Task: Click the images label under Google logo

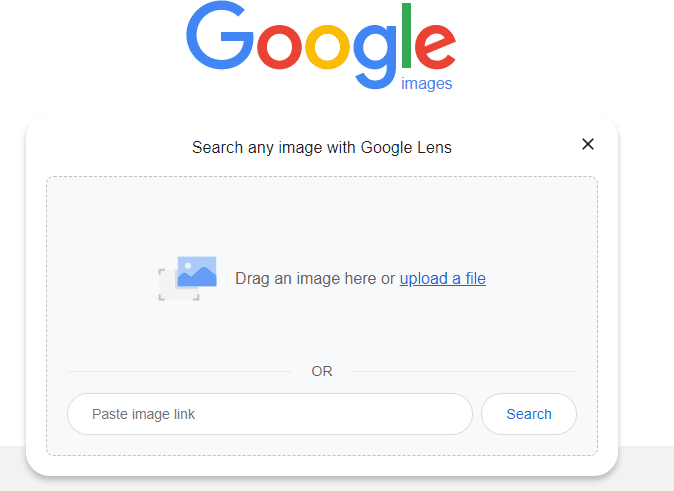Action: point(426,83)
